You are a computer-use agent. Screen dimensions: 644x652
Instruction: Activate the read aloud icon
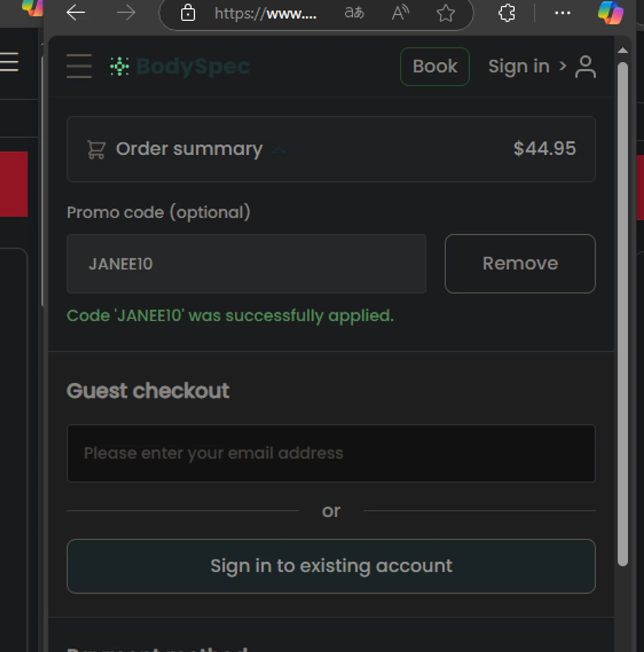tap(400, 13)
